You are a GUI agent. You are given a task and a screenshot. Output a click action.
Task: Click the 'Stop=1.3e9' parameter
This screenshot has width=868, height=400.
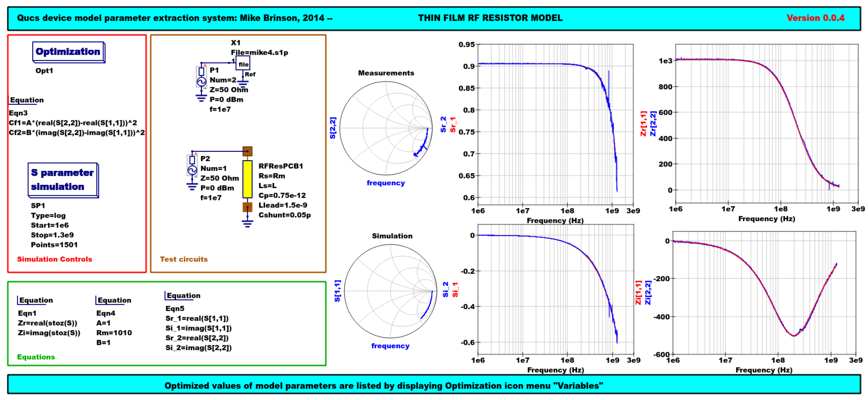[52, 235]
